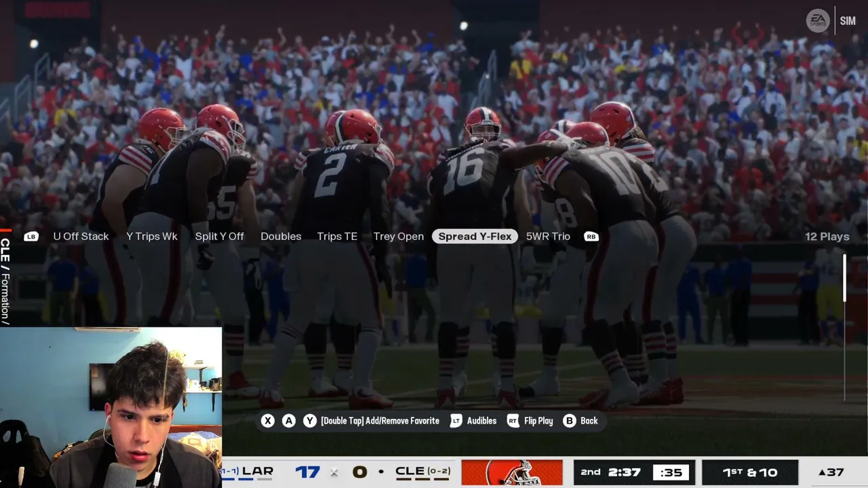Viewport: 868px width, 488px height.
Task: Click the SIM label beside EA logo
Action: point(848,21)
